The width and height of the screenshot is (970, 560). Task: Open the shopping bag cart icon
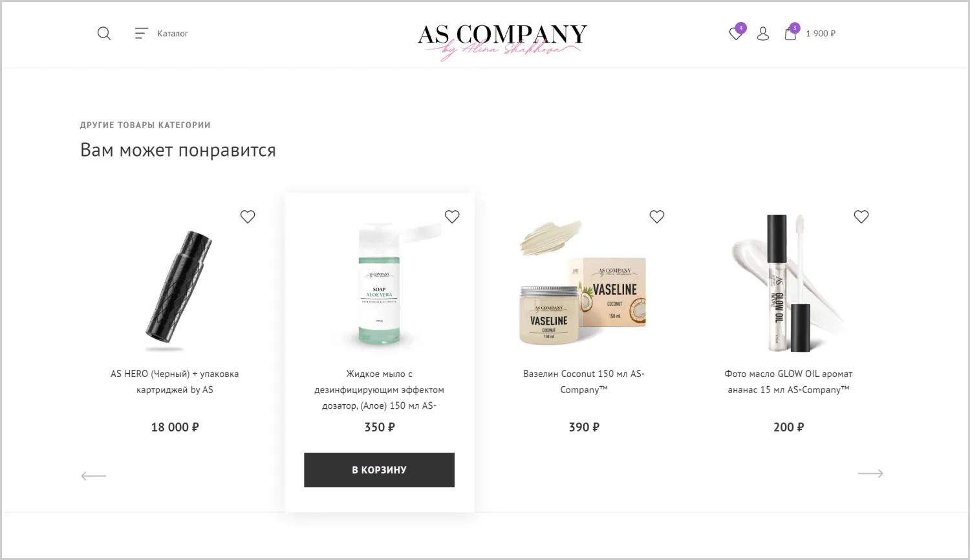click(790, 34)
